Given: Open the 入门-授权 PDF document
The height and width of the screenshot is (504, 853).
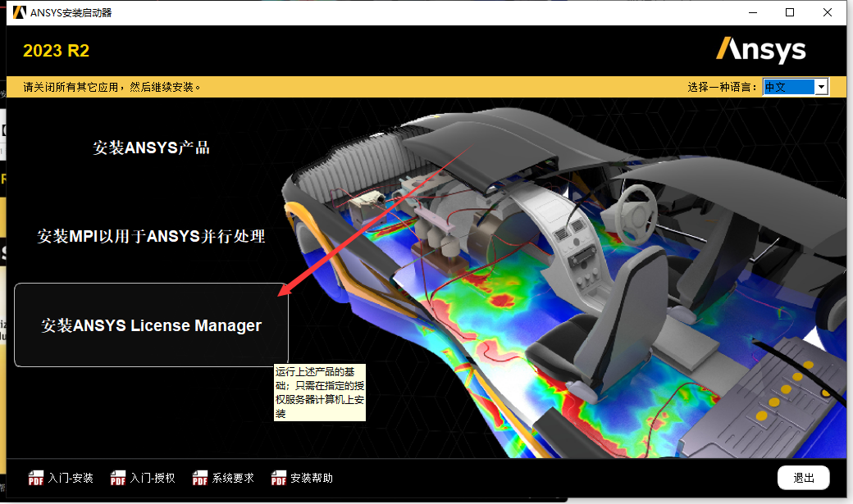Looking at the screenshot, I should 150,478.
